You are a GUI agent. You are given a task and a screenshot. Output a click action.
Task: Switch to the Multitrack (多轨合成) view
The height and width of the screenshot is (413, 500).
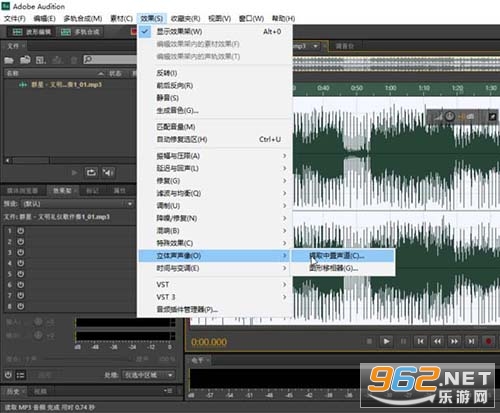80,32
